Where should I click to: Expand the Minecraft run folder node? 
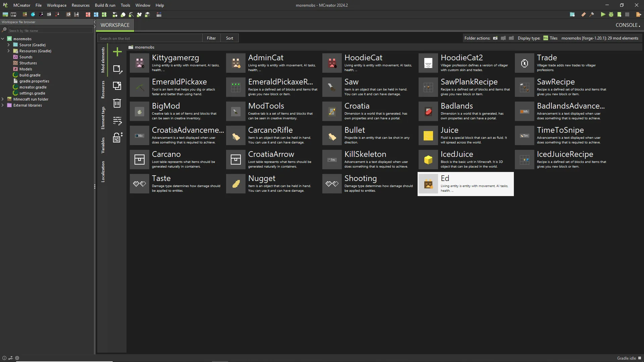coord(3,99)
